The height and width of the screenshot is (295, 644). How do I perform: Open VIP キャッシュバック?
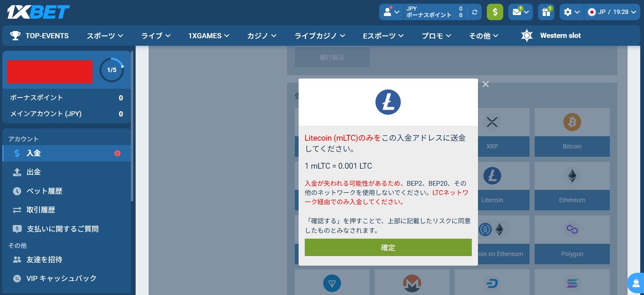(67, 279)
